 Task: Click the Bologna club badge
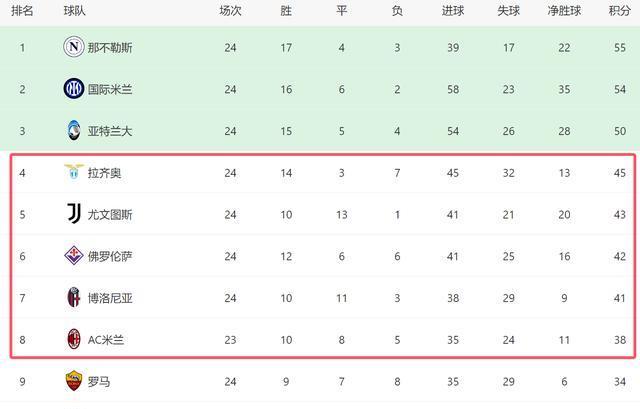[x=73, y=297]
